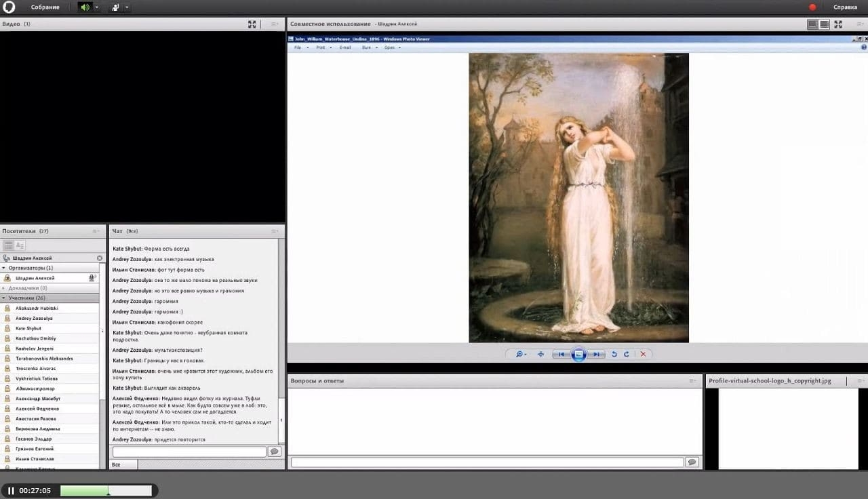Screen dimensions: 868x499
Task: Pause the recording playback
Action: [11, 490]
